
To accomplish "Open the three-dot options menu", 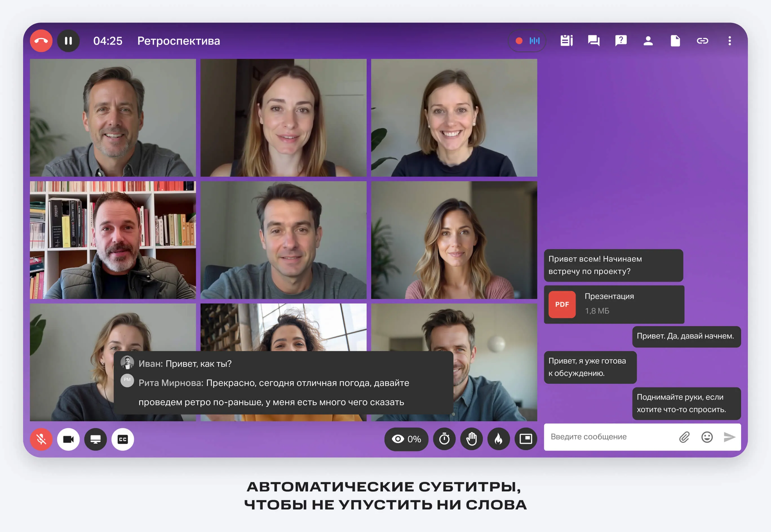I will (729, 41).
